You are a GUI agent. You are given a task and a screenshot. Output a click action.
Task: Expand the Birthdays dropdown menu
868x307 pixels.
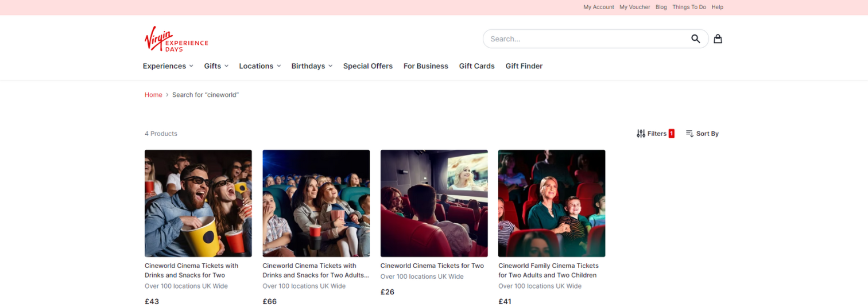coord(312,66)
